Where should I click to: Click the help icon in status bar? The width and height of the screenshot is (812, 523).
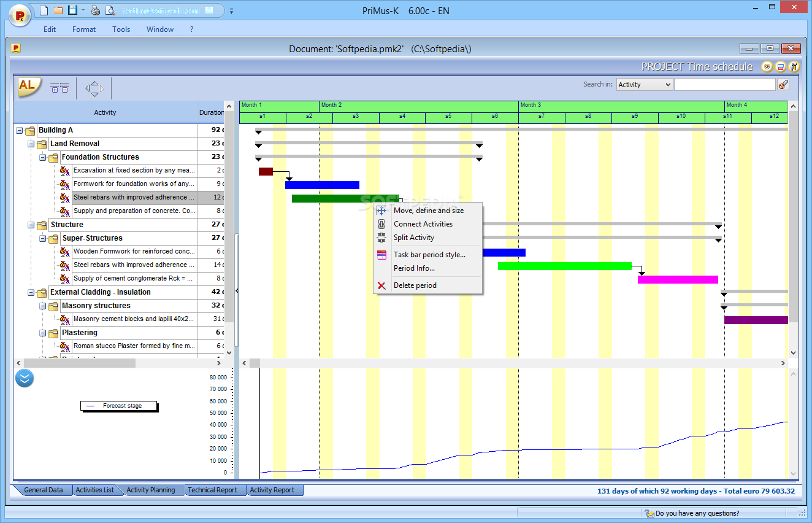(x=649, y=513)
